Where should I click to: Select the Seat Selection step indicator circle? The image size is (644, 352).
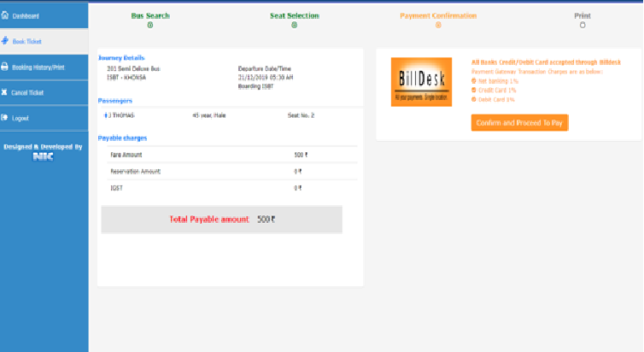(295, 26)
